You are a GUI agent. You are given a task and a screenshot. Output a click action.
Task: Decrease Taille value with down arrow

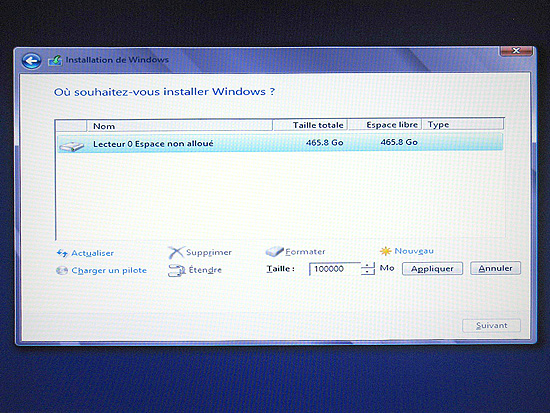(368, 272)
